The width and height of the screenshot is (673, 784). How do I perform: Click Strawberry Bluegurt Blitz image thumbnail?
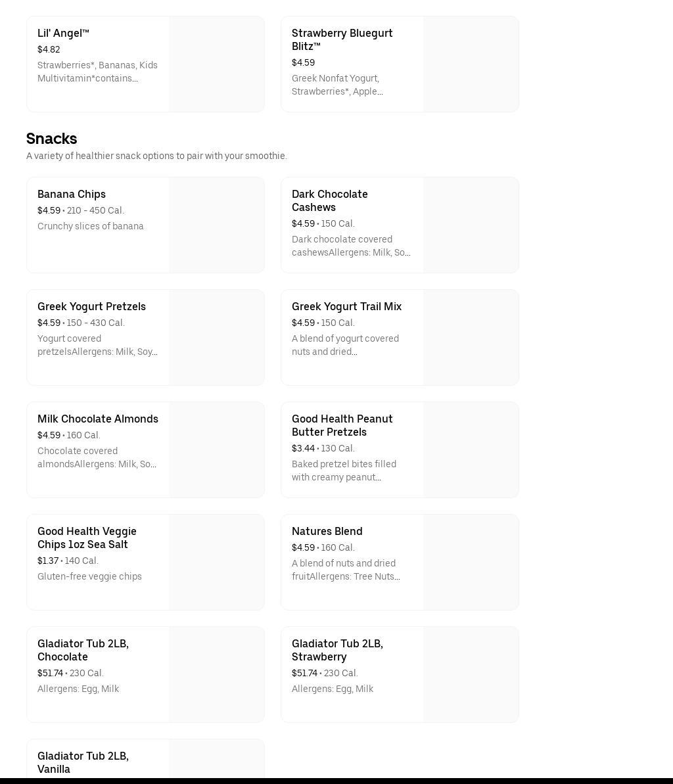(471, 64)
